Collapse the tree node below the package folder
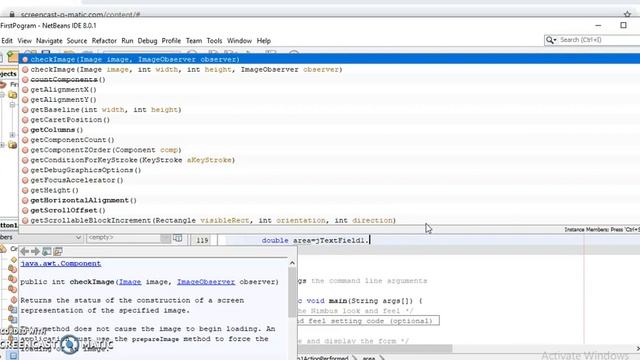This screenshot has width=640, height=360. [12, 105]
